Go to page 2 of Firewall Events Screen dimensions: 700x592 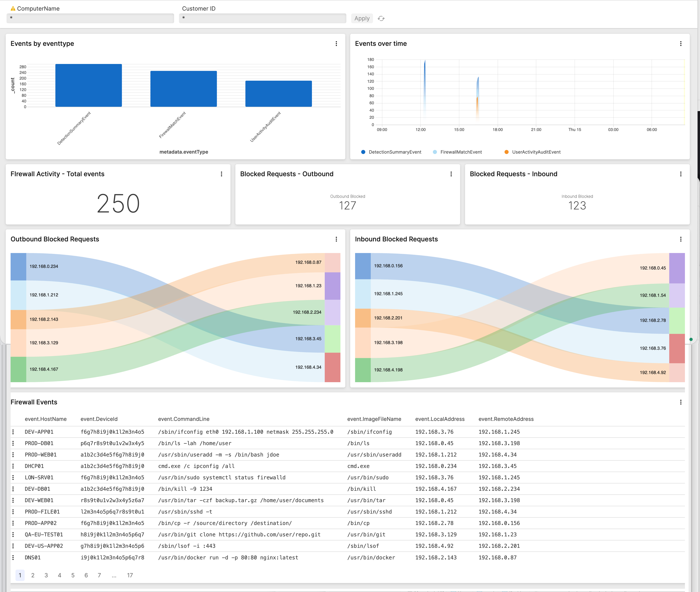33,575
